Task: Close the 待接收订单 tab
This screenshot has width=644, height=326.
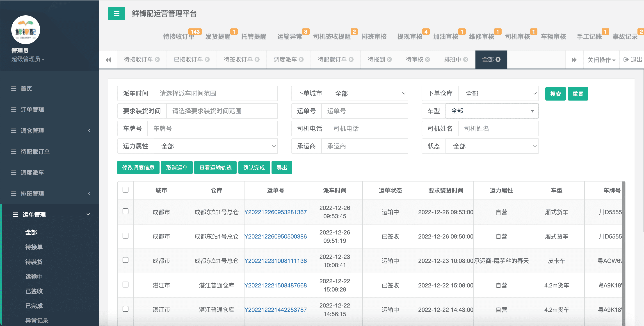Action: coord(157,60)
